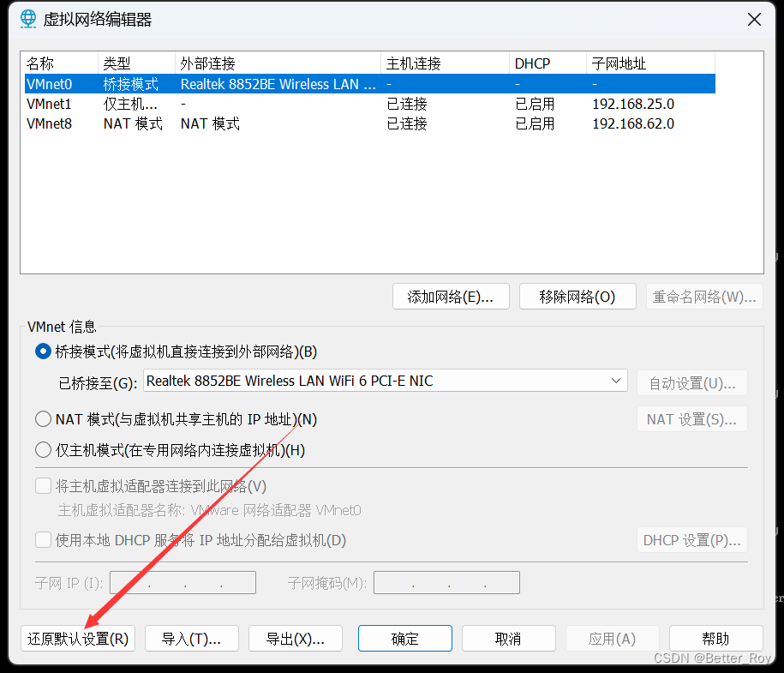
Task: Click 自动设置(U)... button
Action: (x=692, y=383)
